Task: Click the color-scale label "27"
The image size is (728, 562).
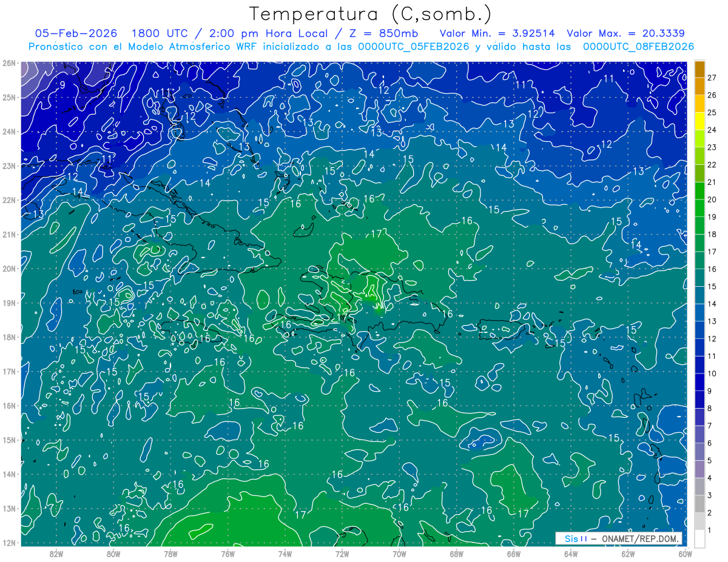Action: [712, 78]
